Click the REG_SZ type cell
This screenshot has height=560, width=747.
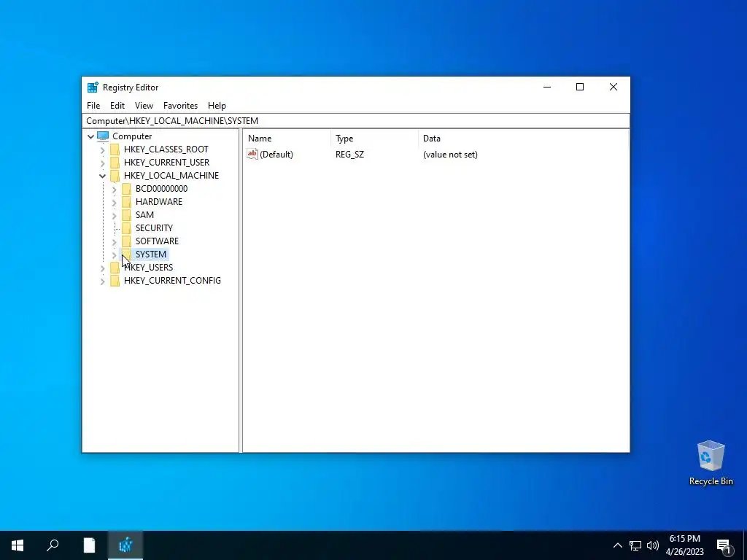click(349, 155)
